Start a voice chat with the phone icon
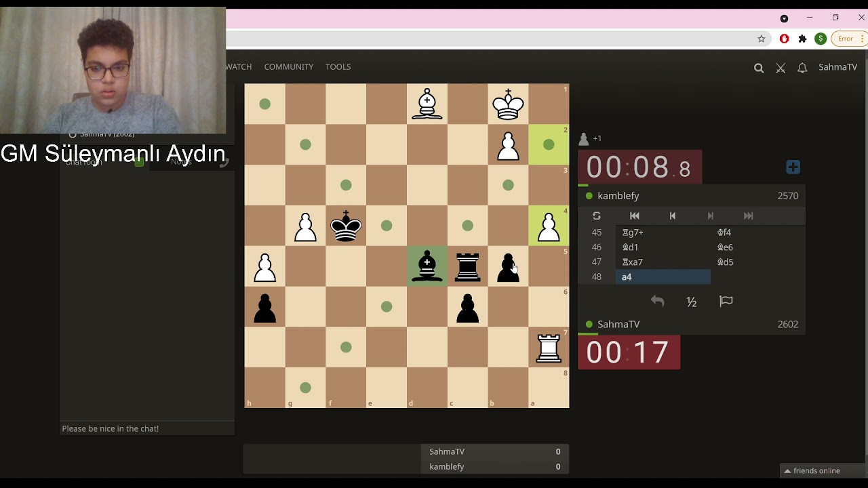This screenshot has height=488, width=868. 224,161
